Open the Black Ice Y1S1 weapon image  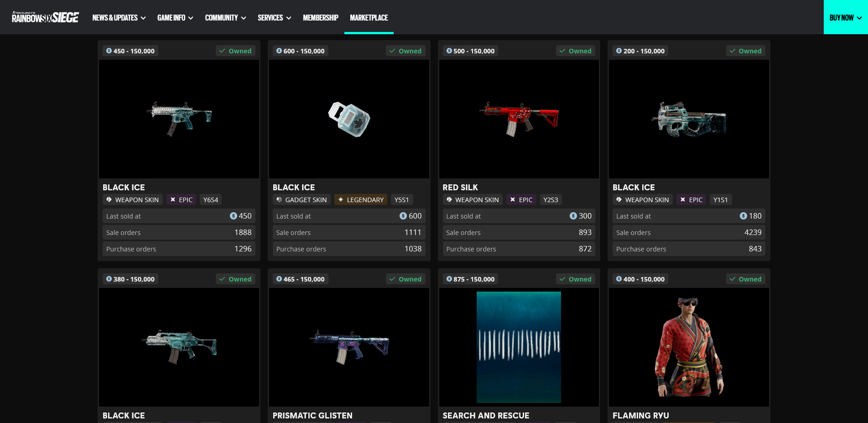pos(689,119)
